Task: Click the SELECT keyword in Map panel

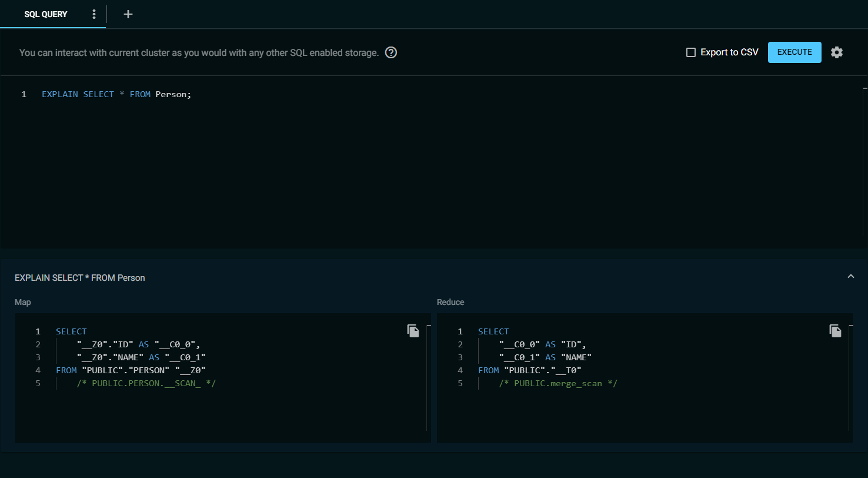Action: click(x=71, y=331)
